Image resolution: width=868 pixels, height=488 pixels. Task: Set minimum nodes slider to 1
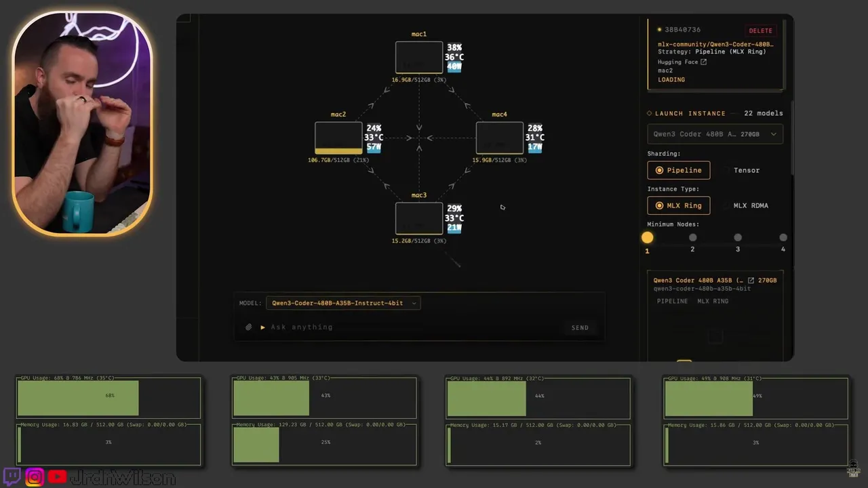click(x=648, y=238)
